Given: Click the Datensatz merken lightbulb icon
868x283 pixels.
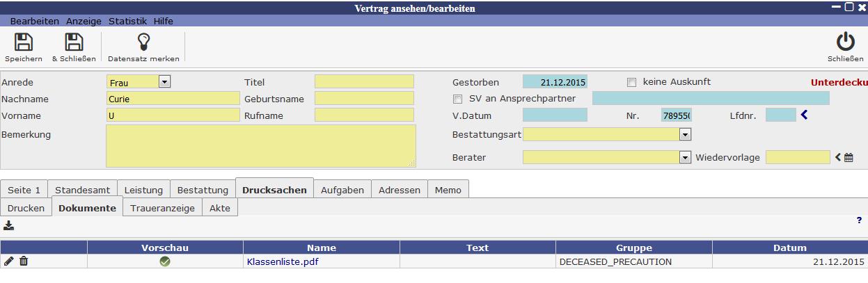Looking at the screenshot, I should [143, 42].
